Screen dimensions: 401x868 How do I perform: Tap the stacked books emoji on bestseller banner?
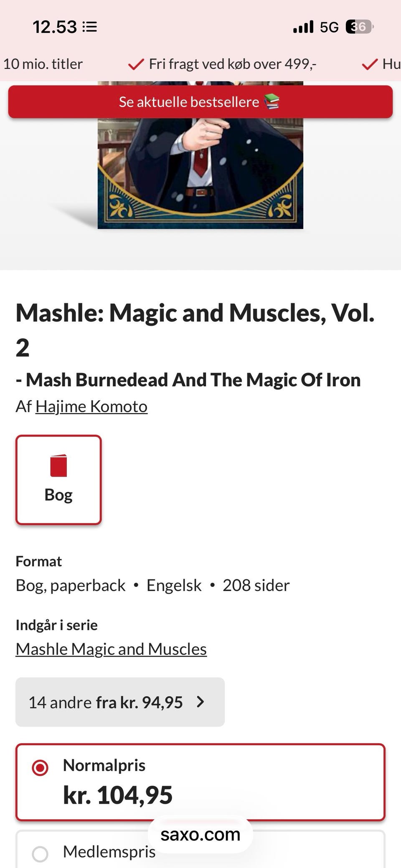(x=272, y=102)
